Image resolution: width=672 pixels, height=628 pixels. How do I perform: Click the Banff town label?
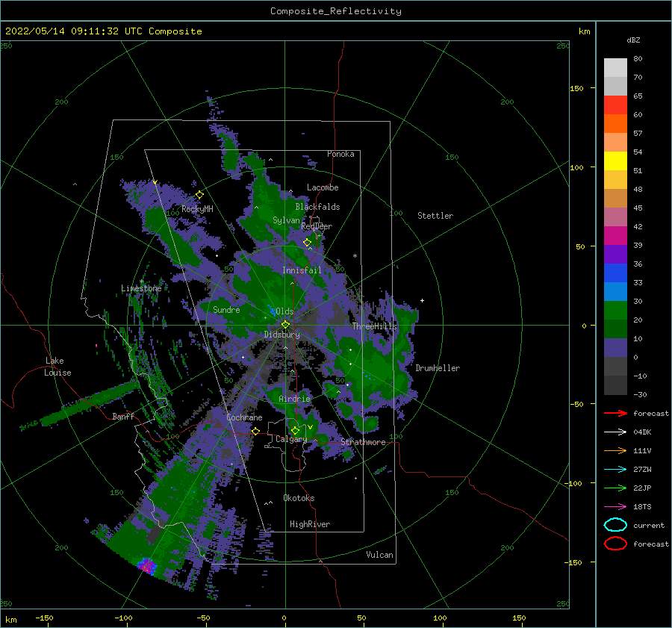[123, 416]
